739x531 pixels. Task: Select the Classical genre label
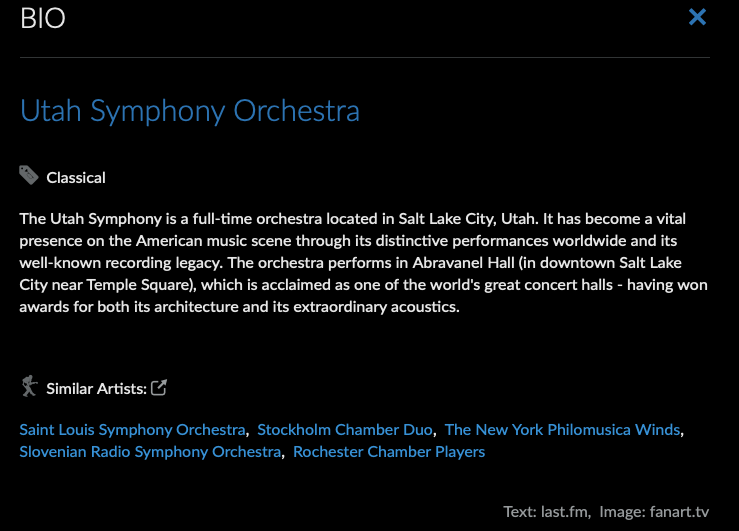pos(76,178)
